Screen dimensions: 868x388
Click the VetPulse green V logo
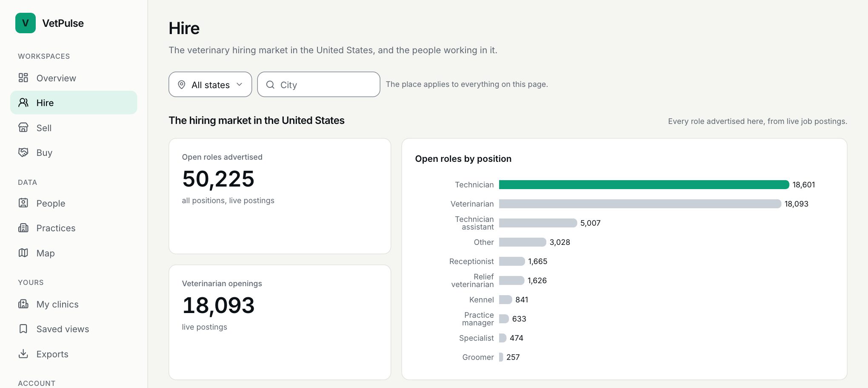26,23
